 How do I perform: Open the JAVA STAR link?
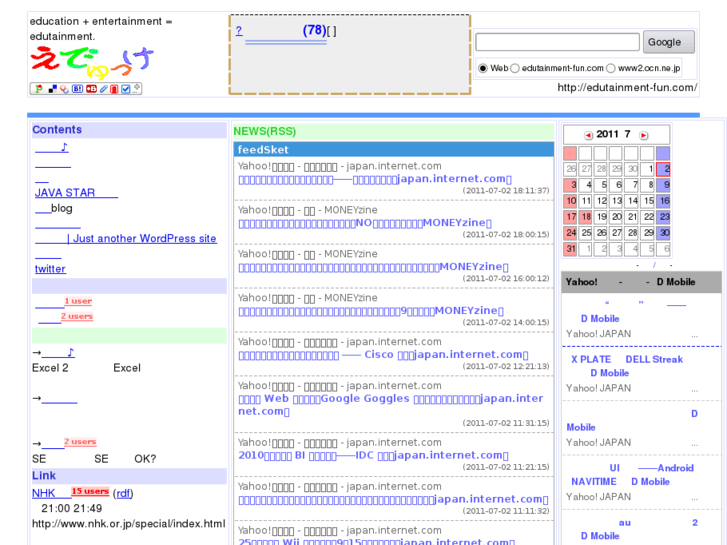76,192
